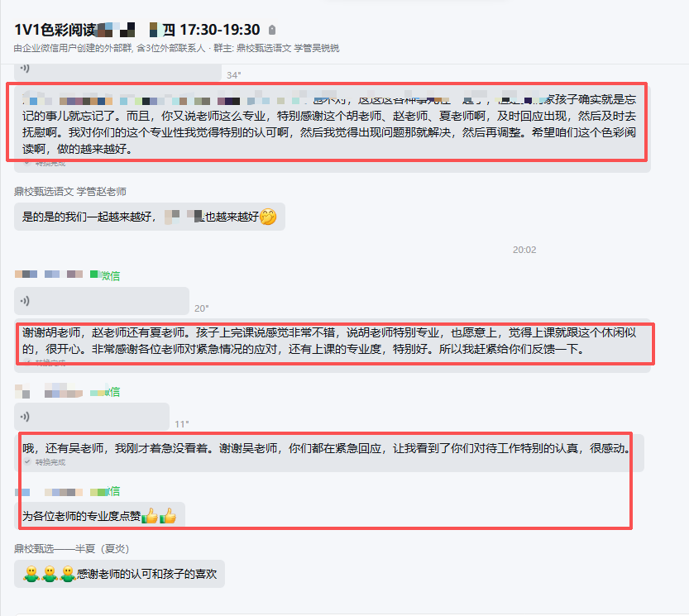689x616 pixels.
Task: Play the 20-second voice message
Action: (102, 301)
